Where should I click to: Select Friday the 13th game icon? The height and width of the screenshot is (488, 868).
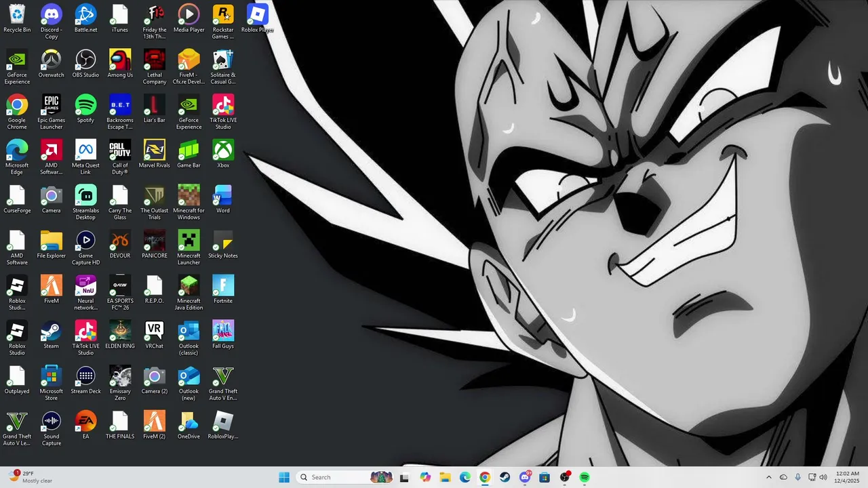click(x=155, y=22)
